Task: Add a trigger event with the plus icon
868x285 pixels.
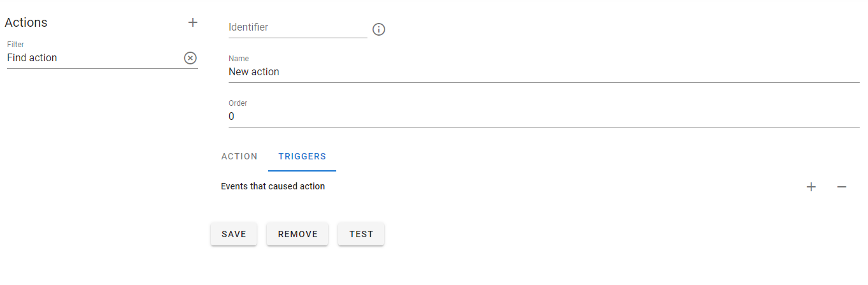Action: pyautogui.click(x=811, y=187)
